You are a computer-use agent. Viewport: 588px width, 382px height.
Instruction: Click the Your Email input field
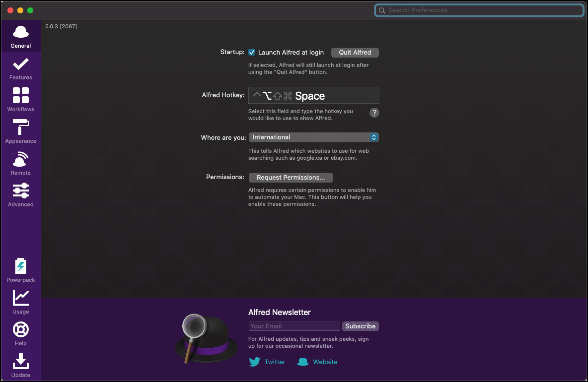294,326
